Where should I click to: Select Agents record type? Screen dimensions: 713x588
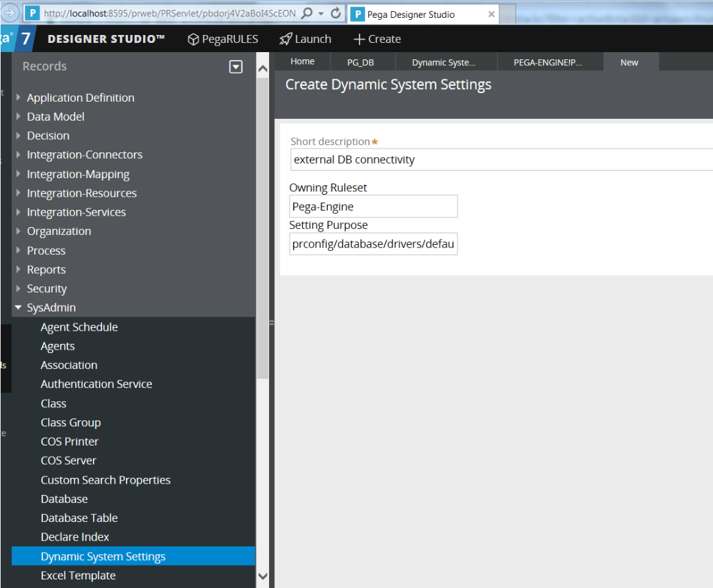click(58, 346)
